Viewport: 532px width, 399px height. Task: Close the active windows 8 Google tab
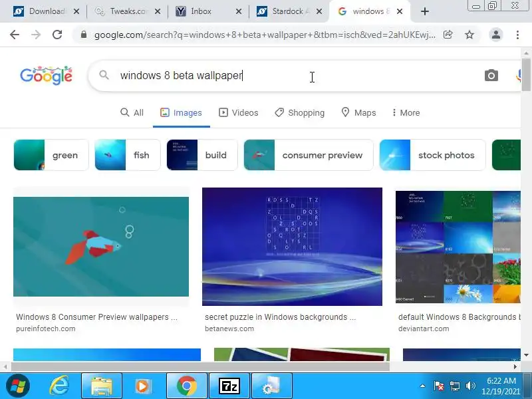pos(400,11)
